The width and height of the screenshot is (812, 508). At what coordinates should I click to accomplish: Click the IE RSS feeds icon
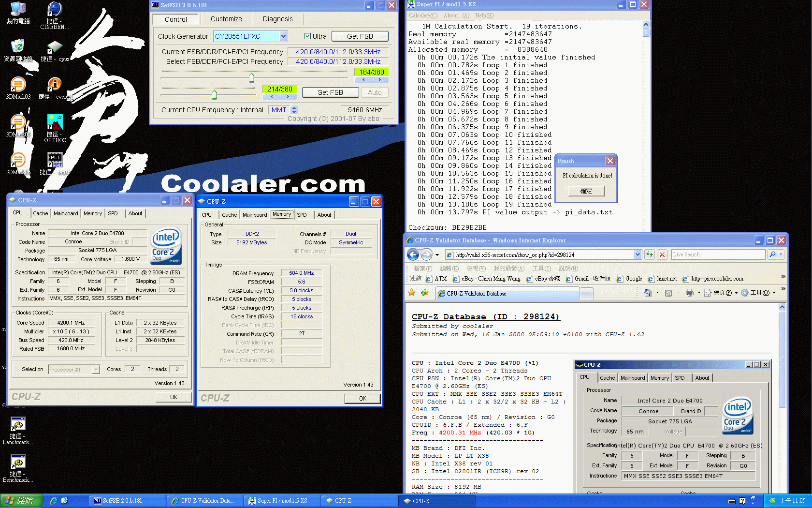(x=668, y=293)
